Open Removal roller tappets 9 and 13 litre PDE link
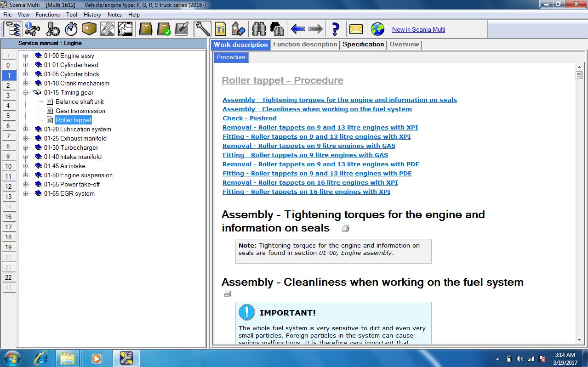The width and height of the screenshot is (588, 367). coord(321,164)
